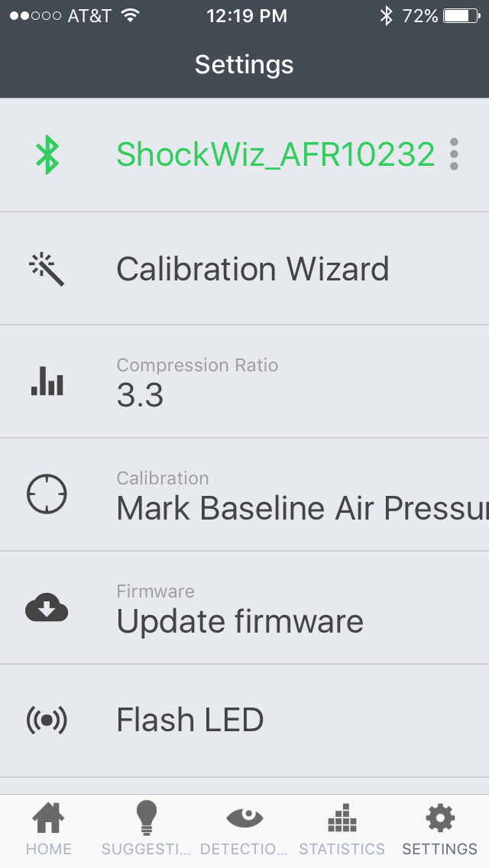Tap the bar chart Compression Ratio icon
This screenshot has height=868, width=489.
[x=47, y=381]
